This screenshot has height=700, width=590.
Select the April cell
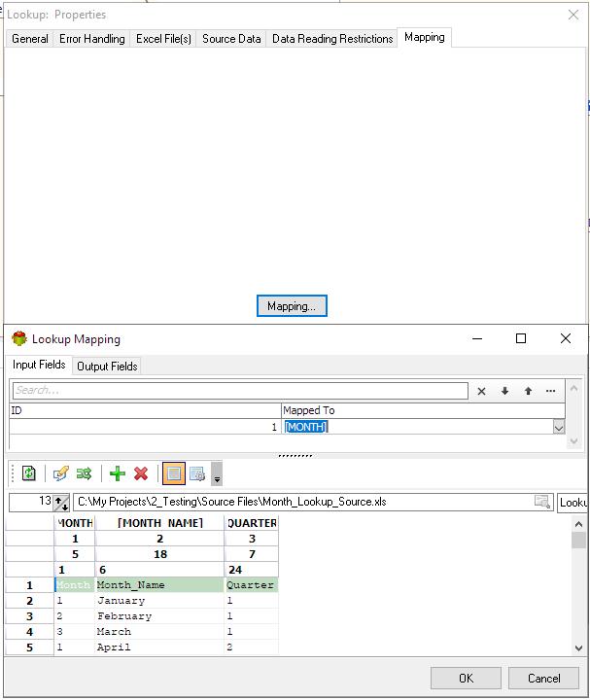(x=159, y=647)
